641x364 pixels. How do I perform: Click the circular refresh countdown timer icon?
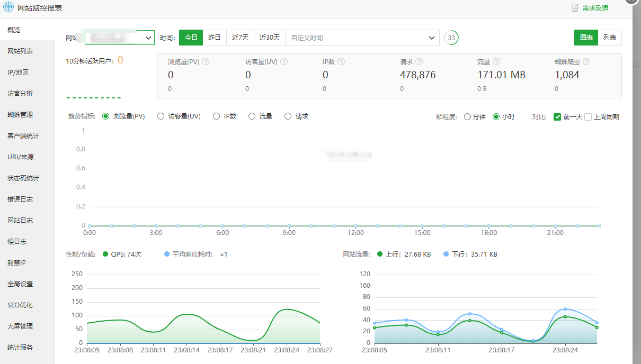click(451, 38)
